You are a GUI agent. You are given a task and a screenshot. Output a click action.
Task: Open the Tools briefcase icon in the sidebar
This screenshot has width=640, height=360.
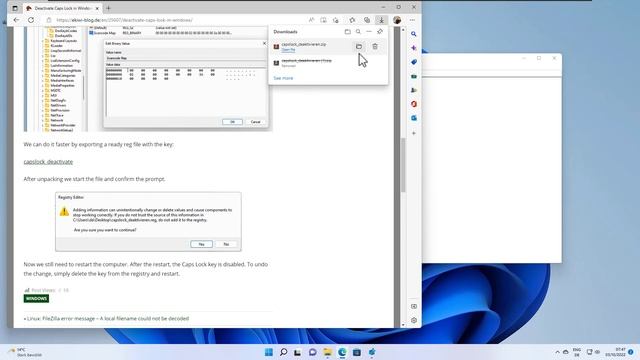414,76
